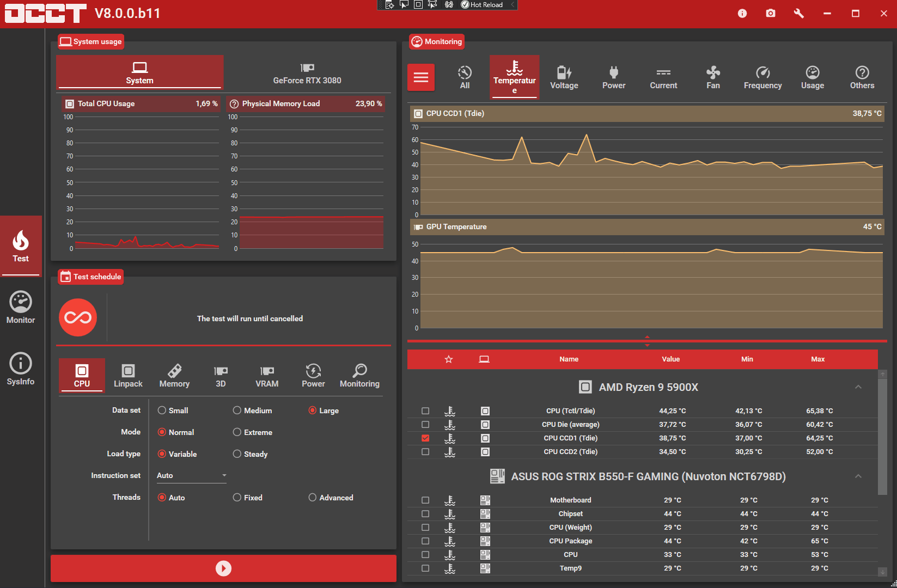Click the screenshot camera icon
The image size is (897, 588).
point(770,13)
